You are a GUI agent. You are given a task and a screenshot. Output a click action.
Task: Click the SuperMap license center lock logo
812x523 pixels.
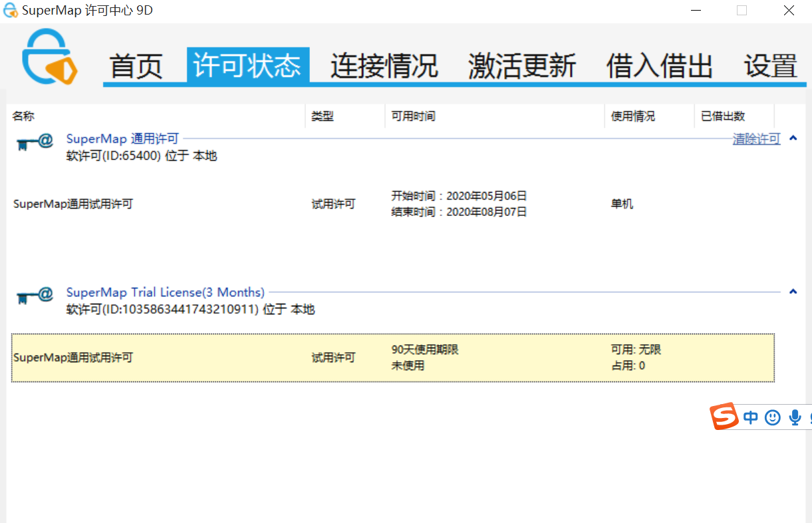click(x=49, y=56)
